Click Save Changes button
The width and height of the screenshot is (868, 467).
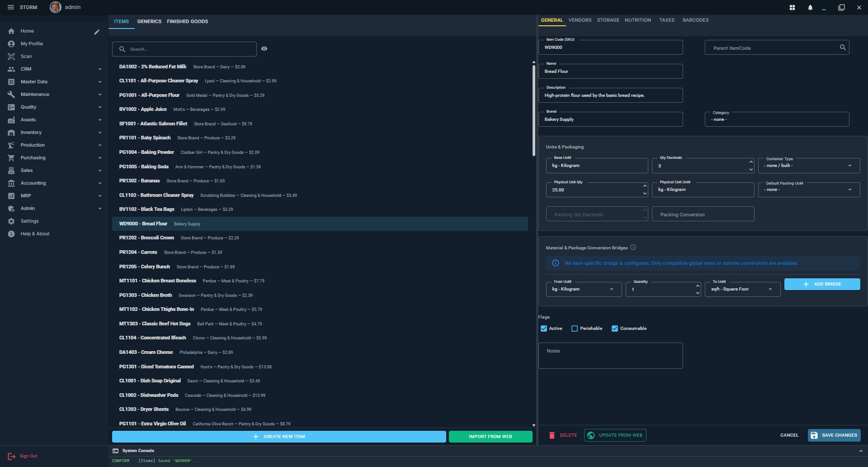click(834, 435)
